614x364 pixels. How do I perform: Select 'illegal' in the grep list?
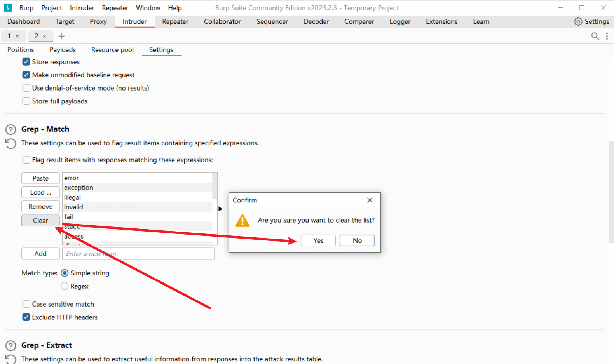point(137,197)
